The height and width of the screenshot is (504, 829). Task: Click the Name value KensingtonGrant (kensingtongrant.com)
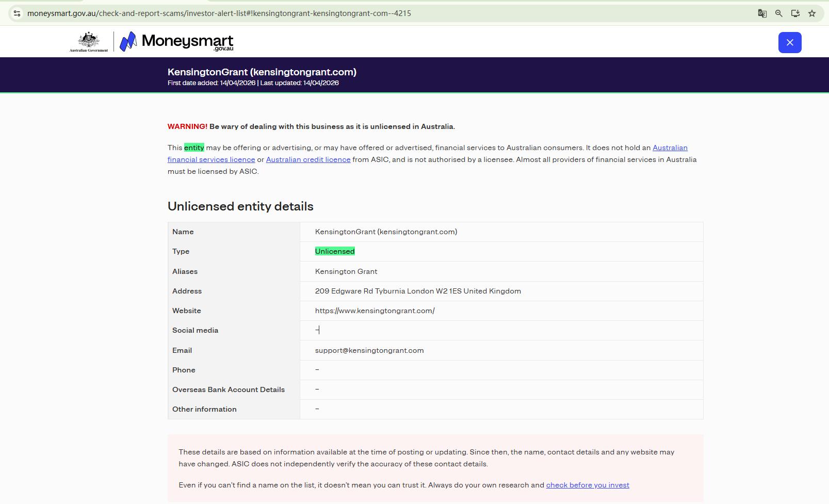(386, 232)
